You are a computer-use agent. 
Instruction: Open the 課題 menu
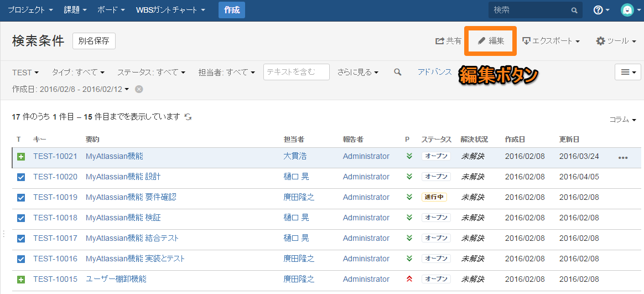[75, 11]
